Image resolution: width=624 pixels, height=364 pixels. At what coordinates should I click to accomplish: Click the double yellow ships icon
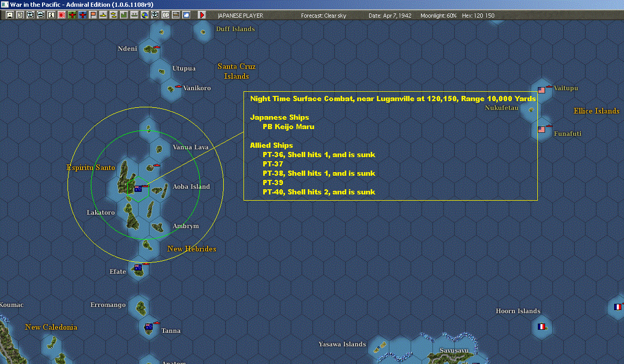tap(114, 15)
